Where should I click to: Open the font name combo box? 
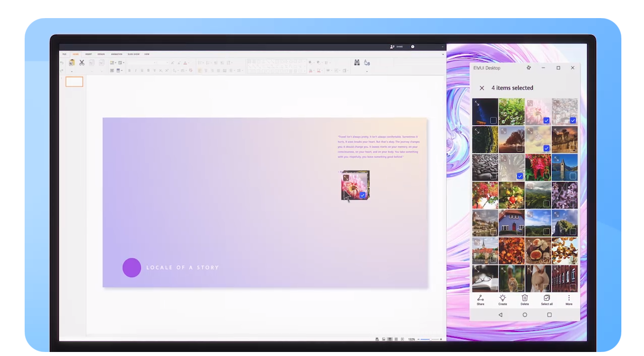pos(141,63)
